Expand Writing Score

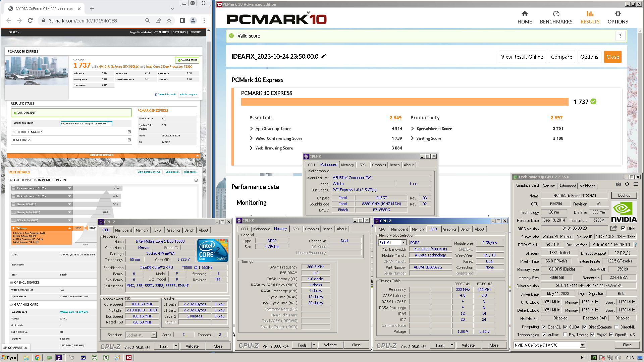[x=412, y=138]
